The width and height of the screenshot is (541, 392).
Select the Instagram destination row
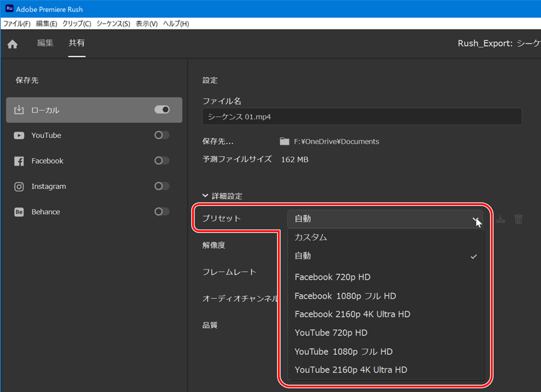click(94, 186)
